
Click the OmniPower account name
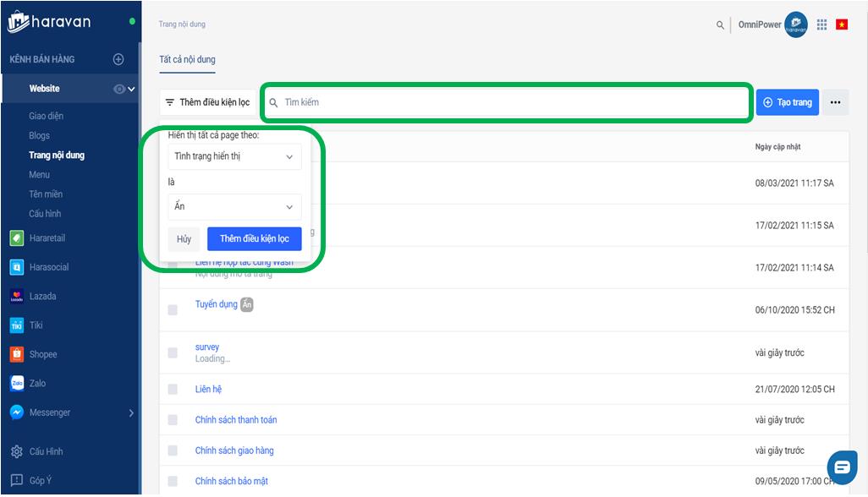tap(760, 25)
